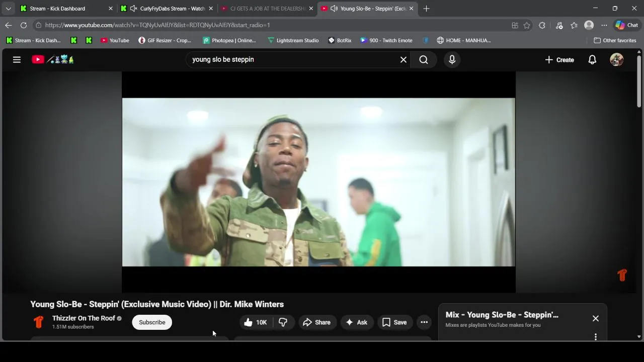Dislike the Steppin' video

click(x=283, y=322)
